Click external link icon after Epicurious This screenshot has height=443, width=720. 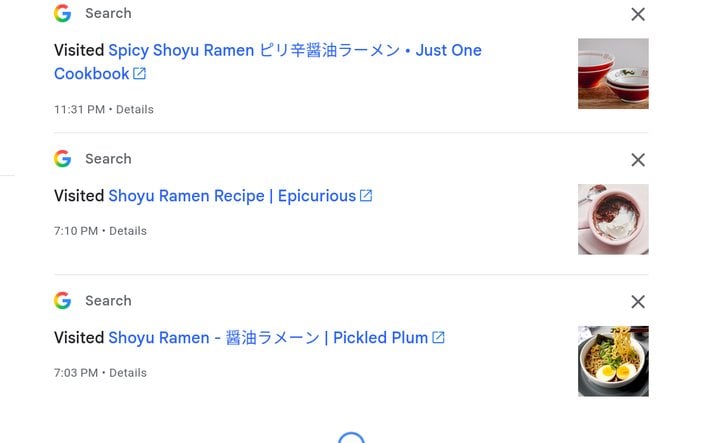366,196
